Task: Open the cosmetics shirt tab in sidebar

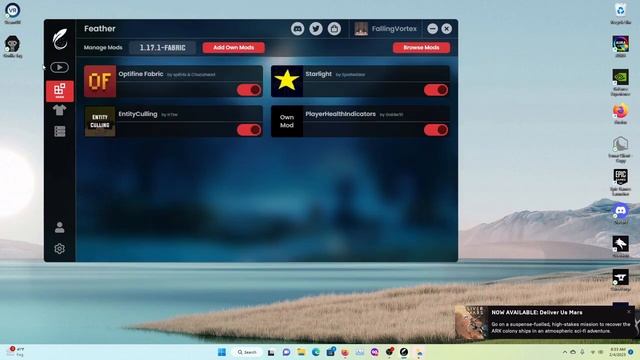Action: [x=60, y=110]
